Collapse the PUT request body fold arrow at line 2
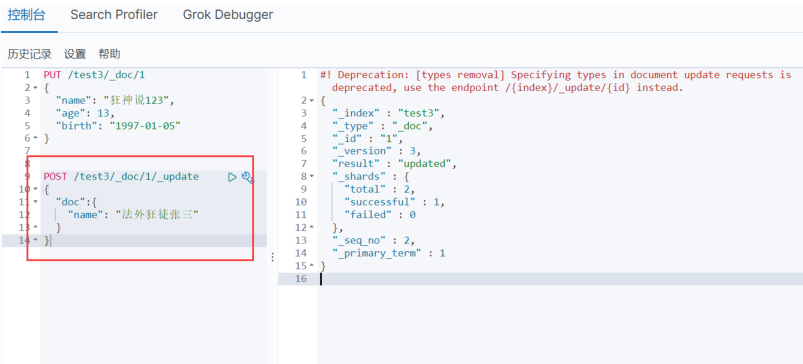Screen dimensions: 803x364 (x=35, y=88)
